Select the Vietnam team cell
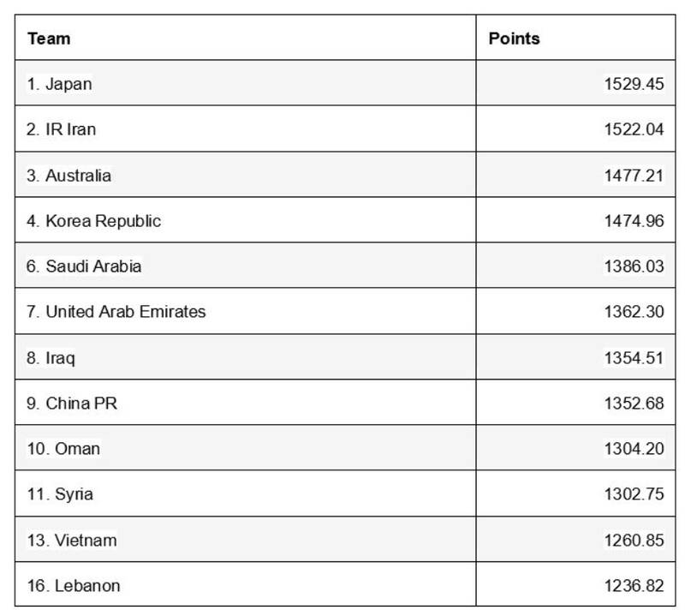 71,540
